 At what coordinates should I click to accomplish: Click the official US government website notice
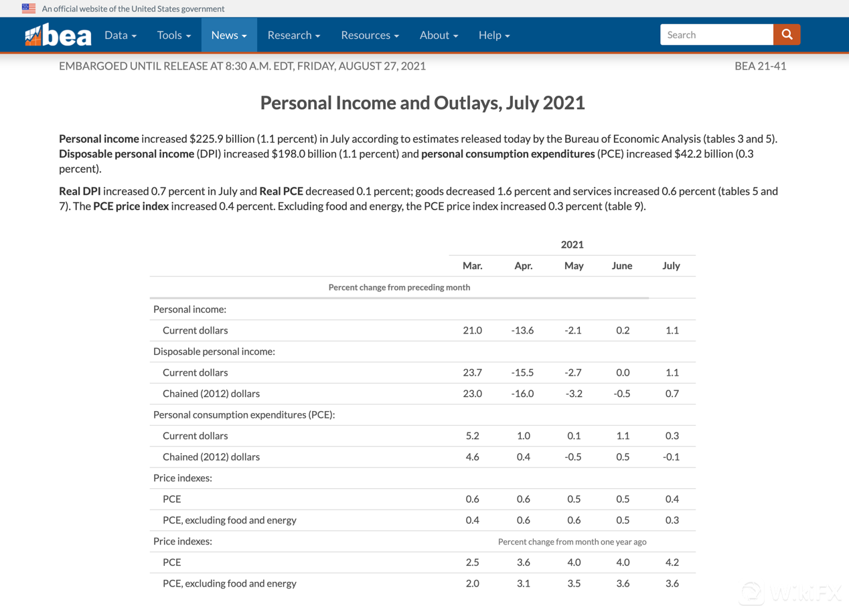click(x=133, y=9)
